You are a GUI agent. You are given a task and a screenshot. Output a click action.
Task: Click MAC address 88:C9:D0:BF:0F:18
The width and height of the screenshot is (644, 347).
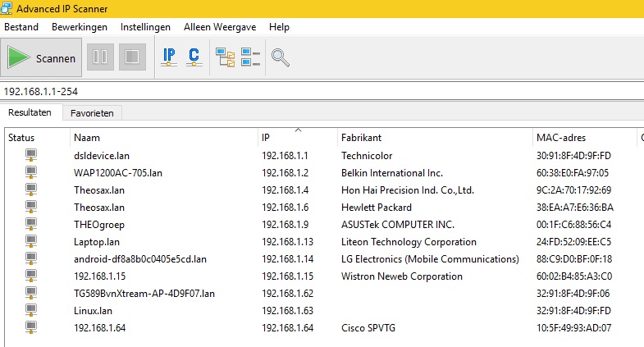(573, 259)
